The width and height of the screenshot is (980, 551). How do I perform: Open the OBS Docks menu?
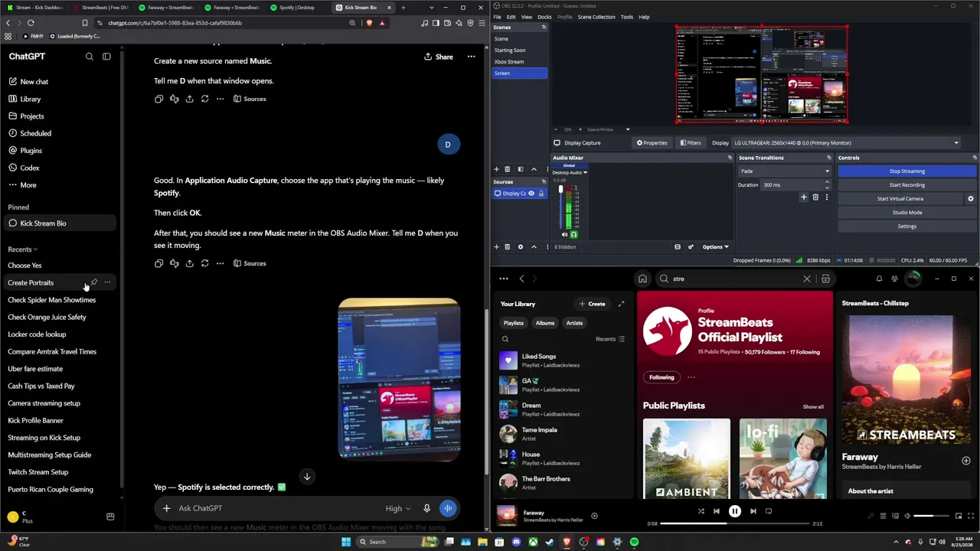tap(544, 17)
